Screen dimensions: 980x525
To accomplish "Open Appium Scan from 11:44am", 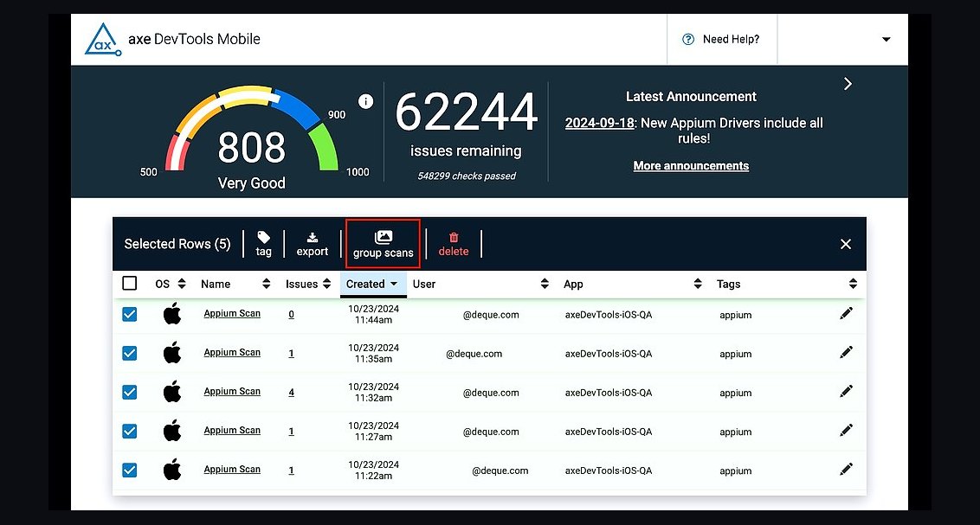I will [x=232, y=313].
